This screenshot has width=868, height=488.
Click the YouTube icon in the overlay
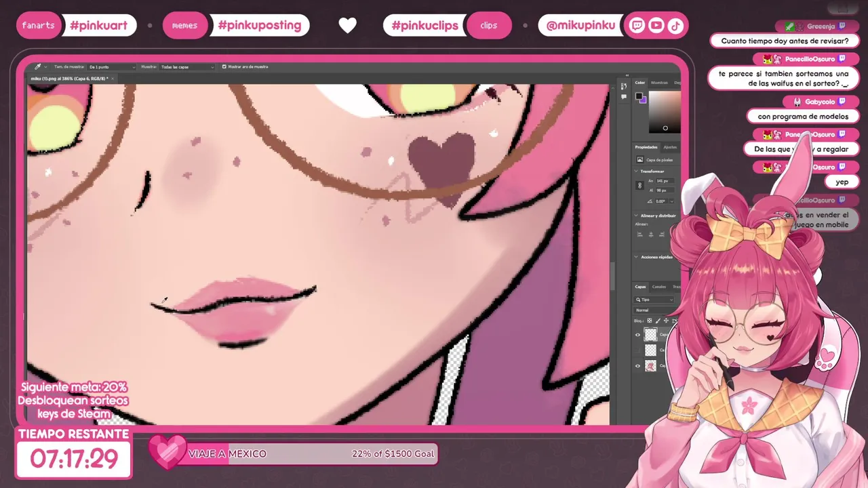[x=656, y=26]
